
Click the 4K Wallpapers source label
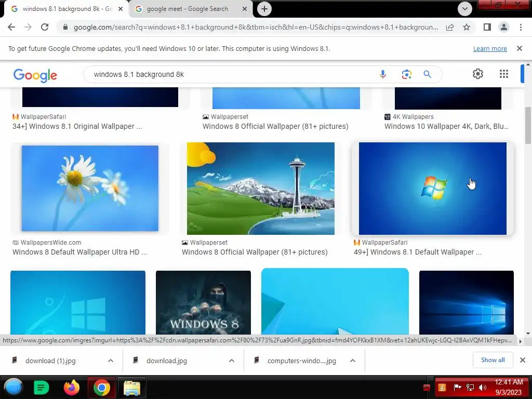413,117
